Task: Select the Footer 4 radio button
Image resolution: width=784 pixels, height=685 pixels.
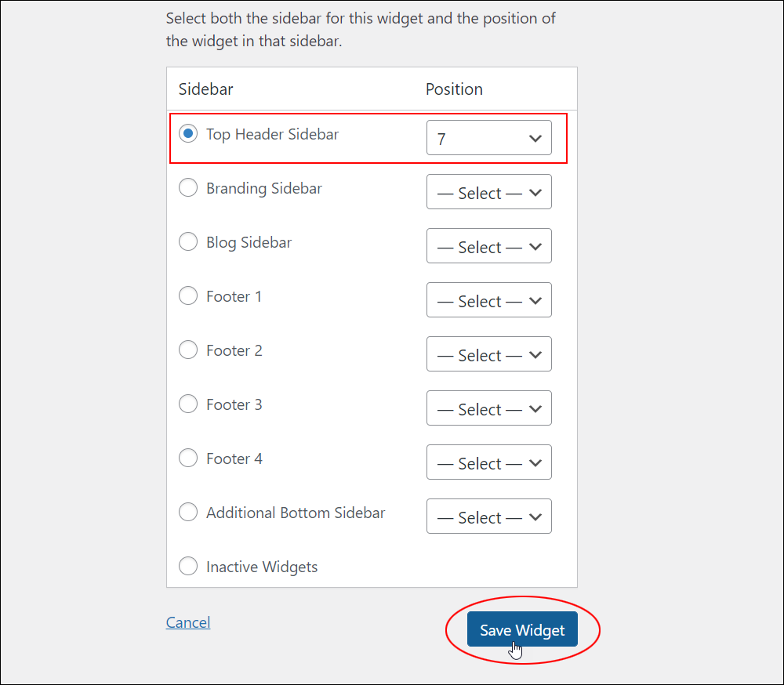Action: (x=188, y=458)
